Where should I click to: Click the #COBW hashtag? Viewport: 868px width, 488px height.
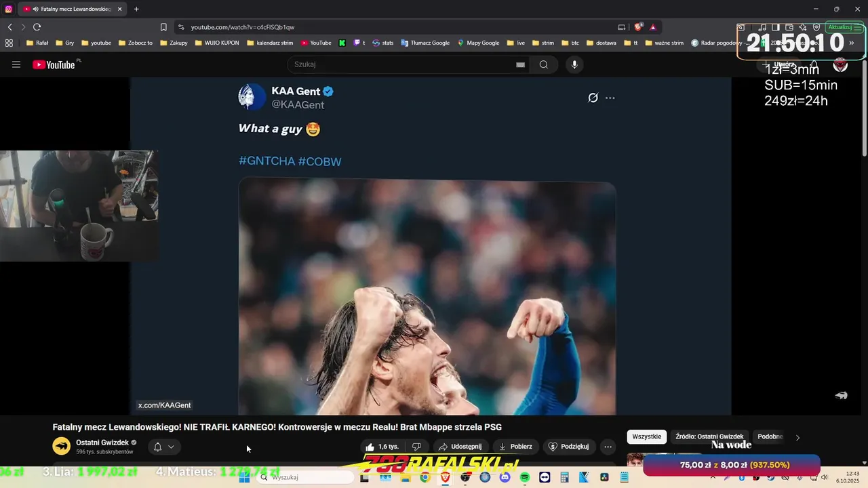[319, 161]
